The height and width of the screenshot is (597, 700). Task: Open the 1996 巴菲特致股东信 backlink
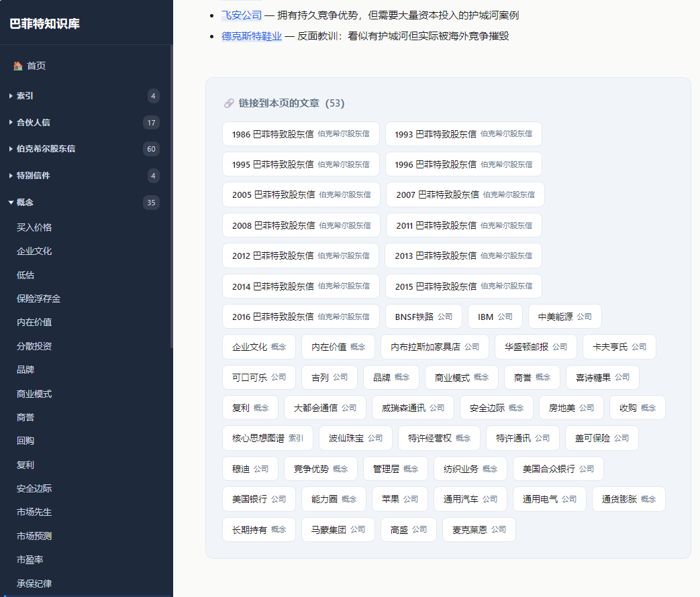click(x=463, y=164)
